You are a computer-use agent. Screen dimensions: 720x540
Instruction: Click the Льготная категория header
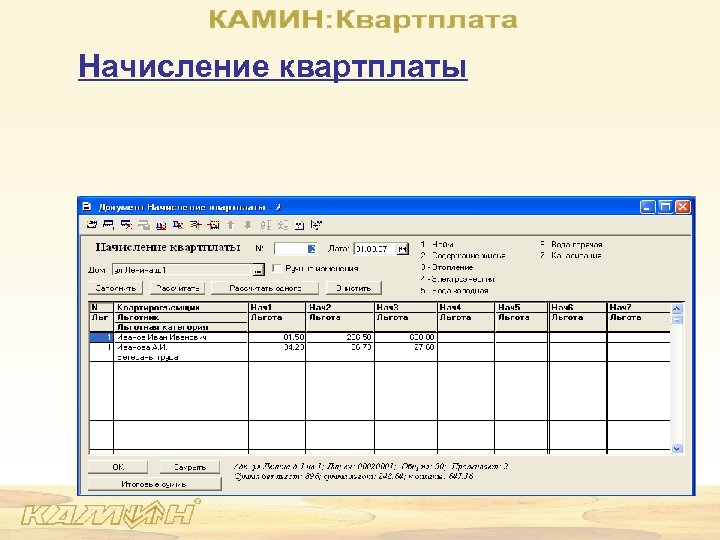coord(181,327)
